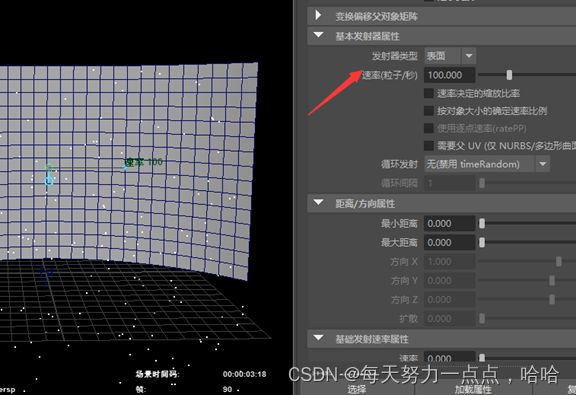
Task: Collapse the 距离/方向属性 section
Action: point(318,202)
